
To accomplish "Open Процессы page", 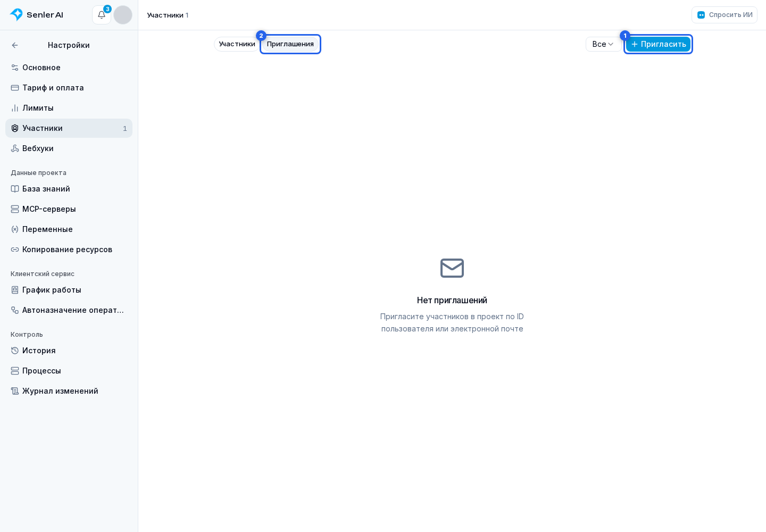I will pos(69,371).
